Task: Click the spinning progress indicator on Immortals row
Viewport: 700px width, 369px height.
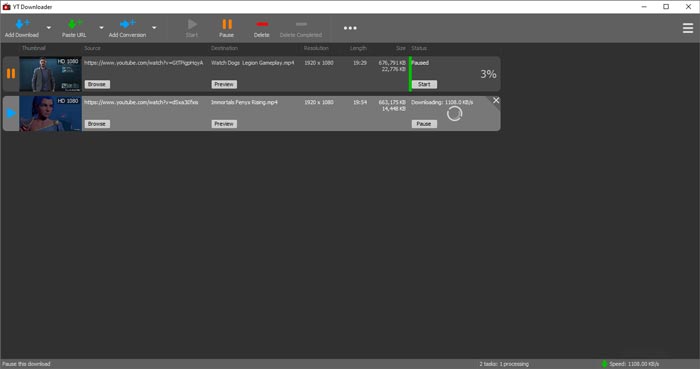Action: tap(454, 114)
